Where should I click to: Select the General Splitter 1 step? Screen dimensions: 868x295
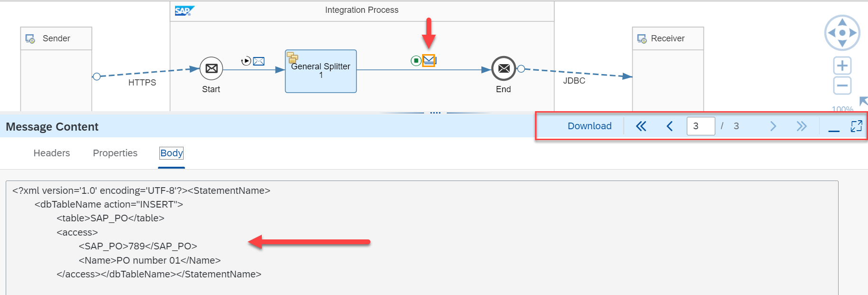click(x=320, y=71)
